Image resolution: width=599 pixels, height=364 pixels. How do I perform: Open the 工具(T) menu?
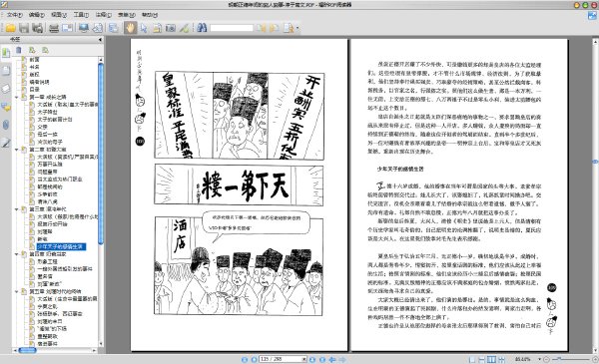click(x=81, y=15)
